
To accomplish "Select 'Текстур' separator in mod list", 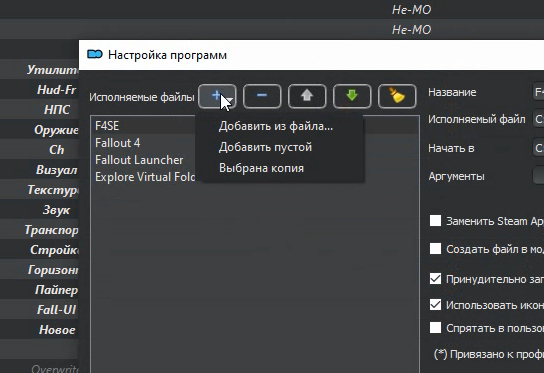I will [39, 190].
